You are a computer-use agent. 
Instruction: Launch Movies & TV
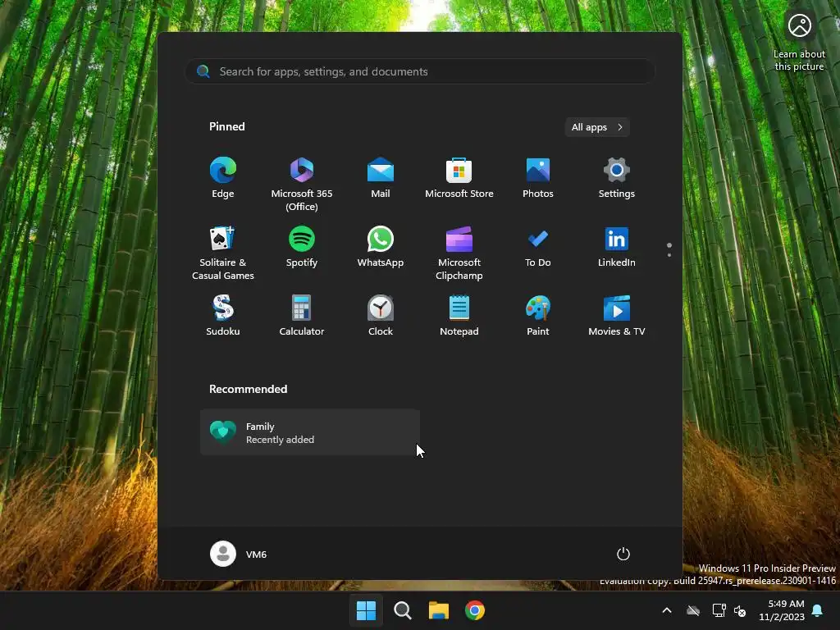tap(617, 316)
